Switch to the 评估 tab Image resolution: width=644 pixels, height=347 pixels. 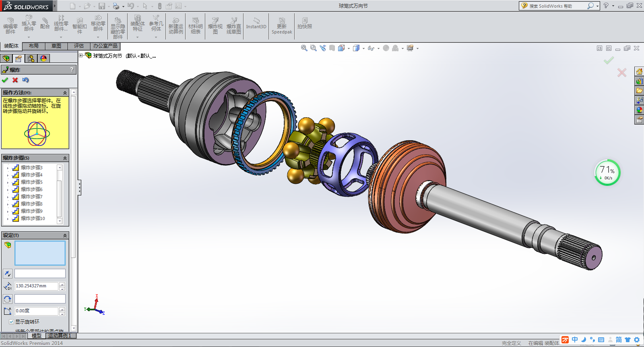tap(79, 46)
